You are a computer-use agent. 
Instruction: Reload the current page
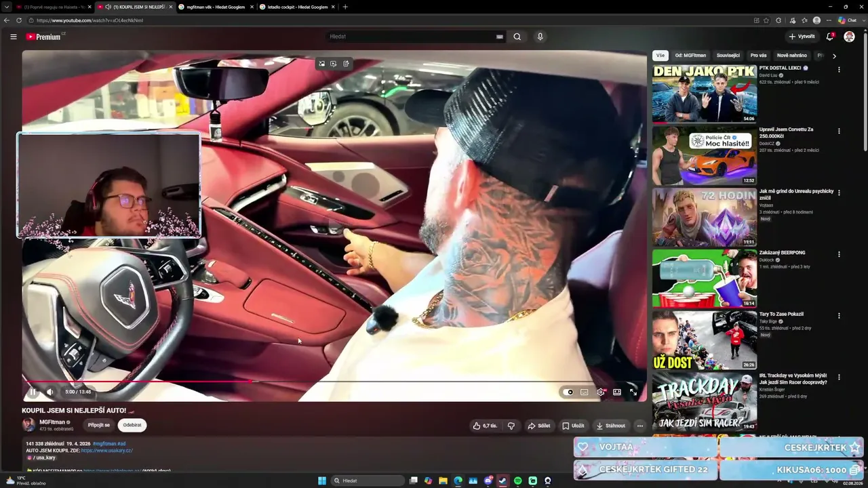coord(19,20)
